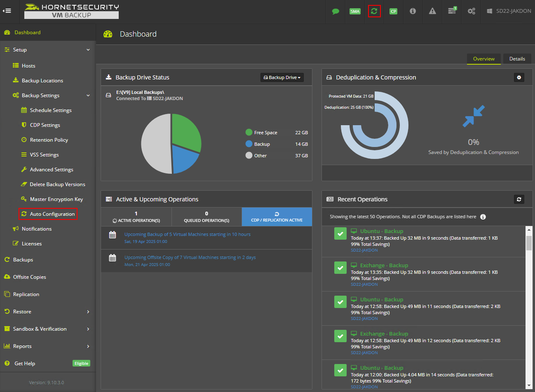535x392 pixels.
Task: Switch to the Details tab
Action: (x=517, y=59)
